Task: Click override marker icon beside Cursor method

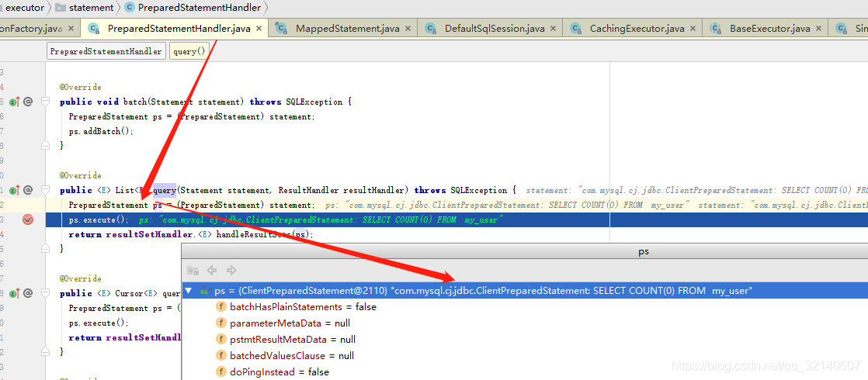Action: click(x=15, y=293)
